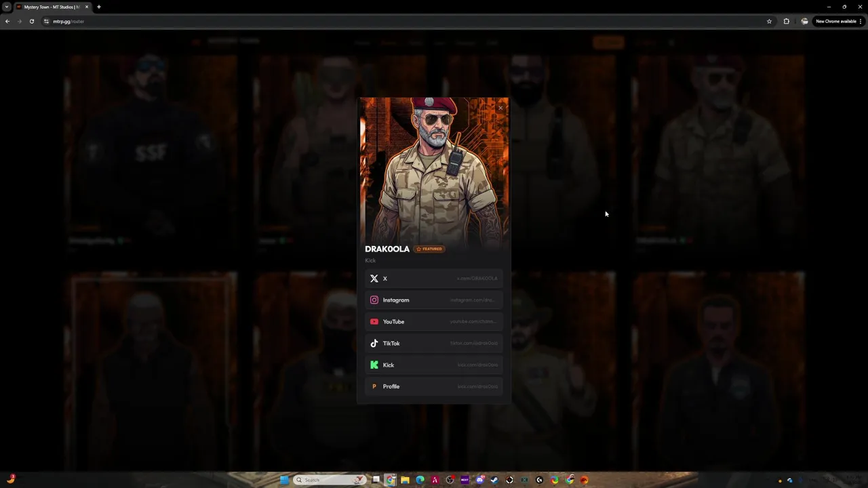The image size is (868, 488).
Task: Open Logitech G HUB from the taskbar
Action: coord(539,480)
